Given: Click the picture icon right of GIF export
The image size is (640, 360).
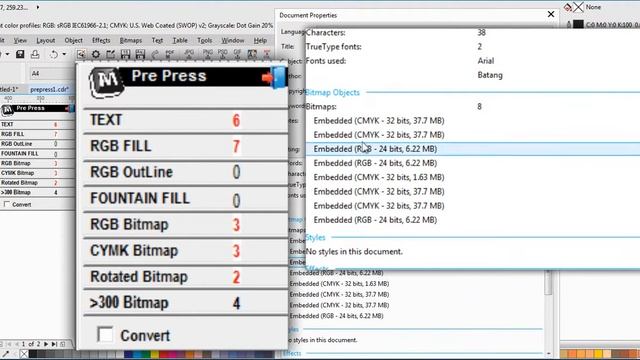Looking at the screenshot, I should tap(252, 54).
